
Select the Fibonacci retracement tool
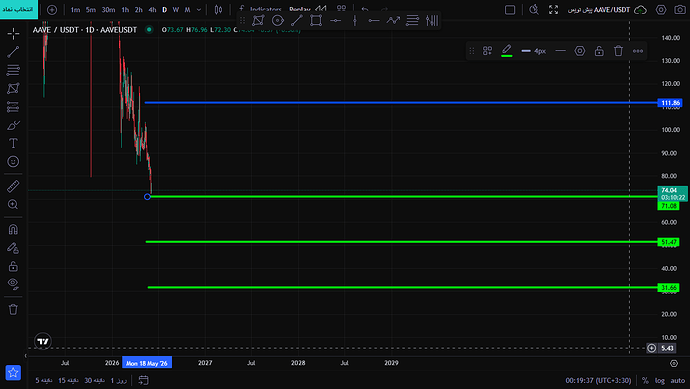(x=13, y=70)
